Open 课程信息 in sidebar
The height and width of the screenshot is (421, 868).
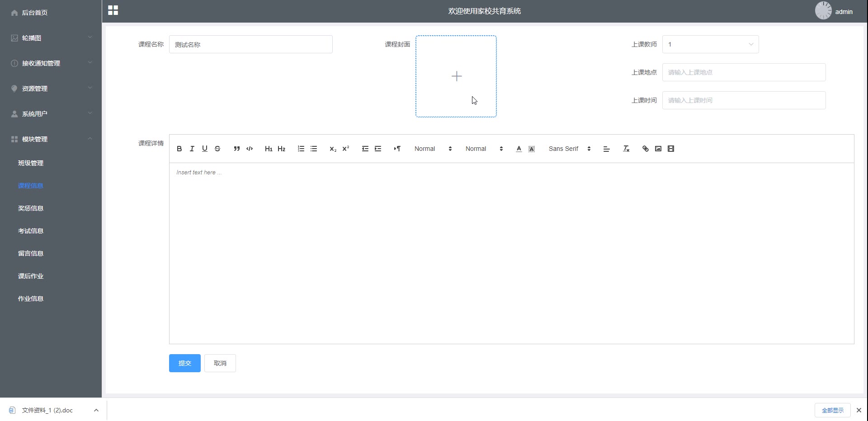point(31,186)
